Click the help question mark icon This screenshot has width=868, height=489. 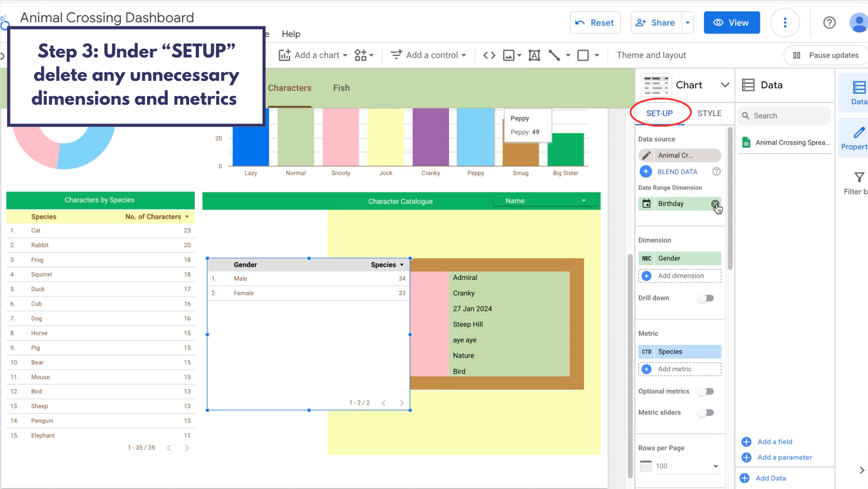click(x=829, y=23)
